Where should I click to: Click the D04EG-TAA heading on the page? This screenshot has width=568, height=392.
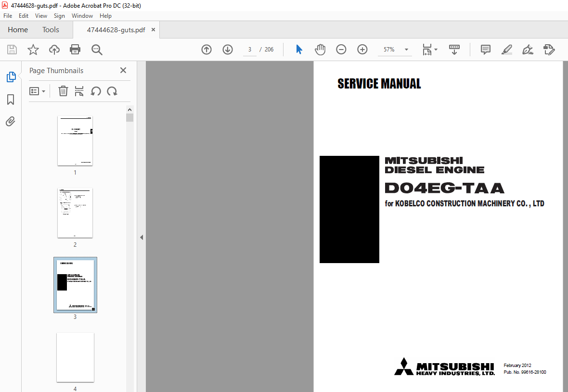[444, 188]
